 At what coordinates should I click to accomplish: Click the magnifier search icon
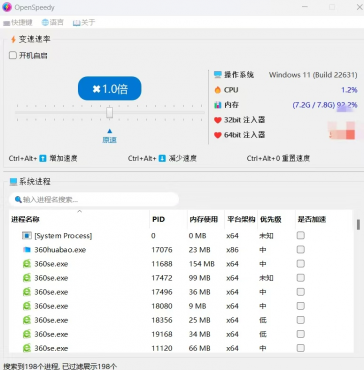[x=18, y=199]
